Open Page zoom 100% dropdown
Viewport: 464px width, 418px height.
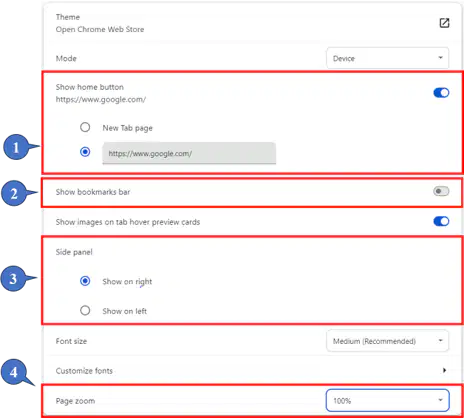[387, 400]
